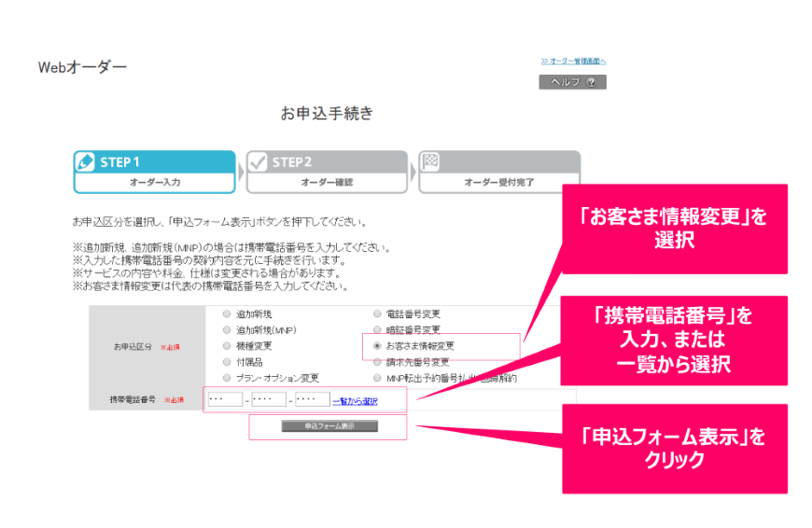Open the オーダー入力 step tab
The image size is (812, 528).
155,173
